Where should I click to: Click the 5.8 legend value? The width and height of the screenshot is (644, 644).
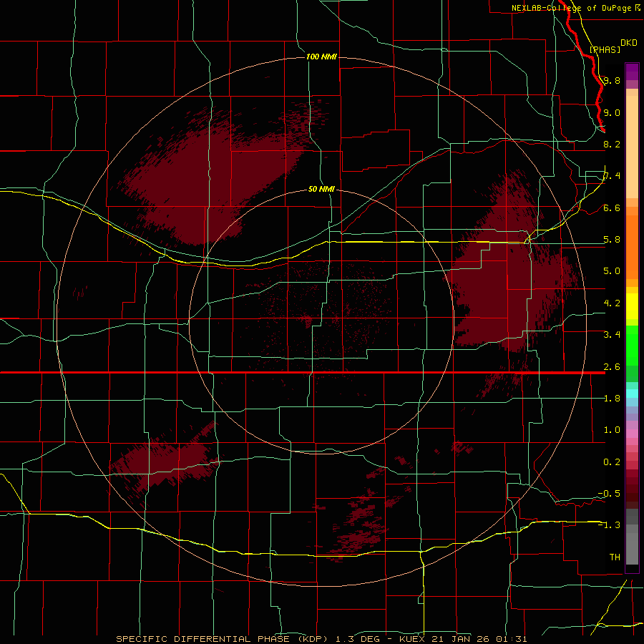pyautogui.click(x=612, y=240)
